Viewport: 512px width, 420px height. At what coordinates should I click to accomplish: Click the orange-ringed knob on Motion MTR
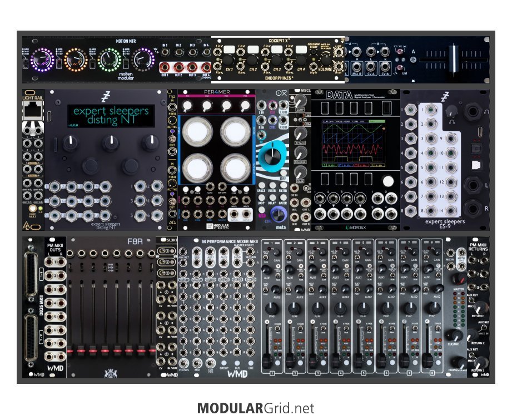click(76, 60)
